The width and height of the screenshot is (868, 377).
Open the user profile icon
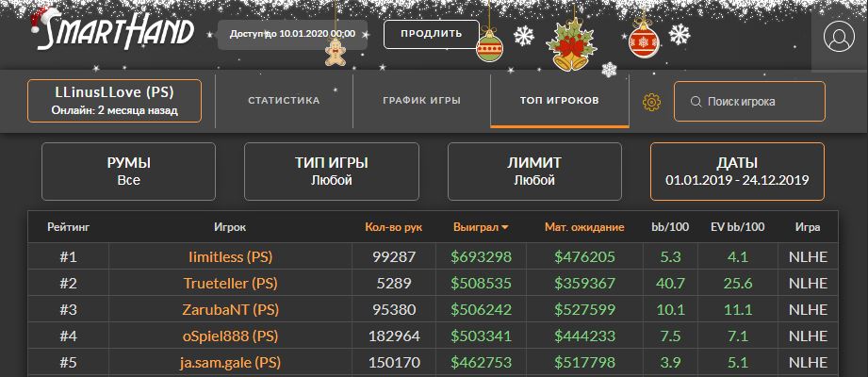[x=838, y=36]
